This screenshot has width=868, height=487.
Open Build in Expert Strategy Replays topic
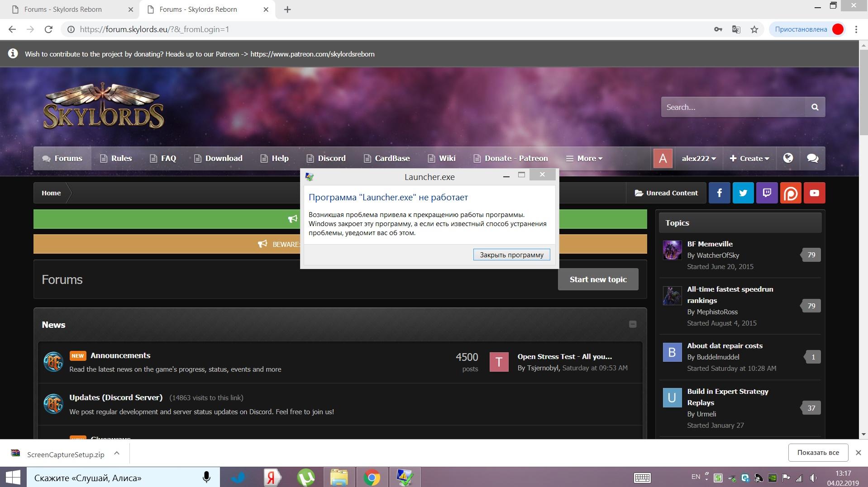[728, 397]
